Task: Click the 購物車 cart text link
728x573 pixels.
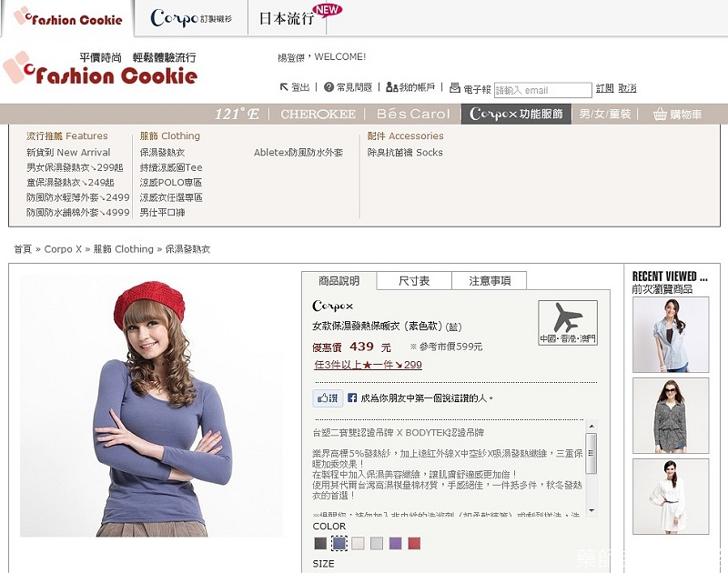Action: (686, 114)
